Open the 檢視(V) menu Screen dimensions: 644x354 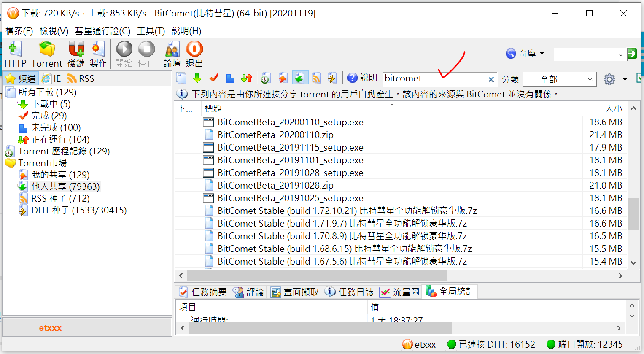click(54, 31)
